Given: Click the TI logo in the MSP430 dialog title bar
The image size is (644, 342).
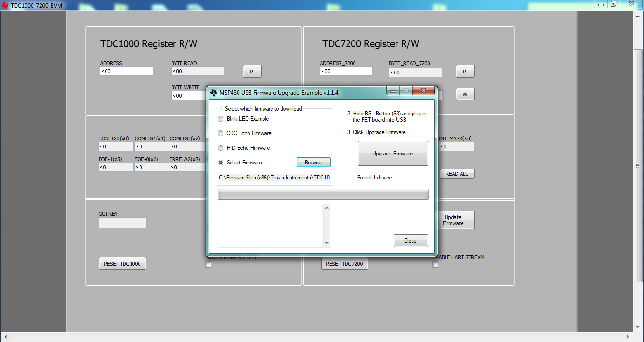Looking at the screenshot, I should tap(214, 92).
